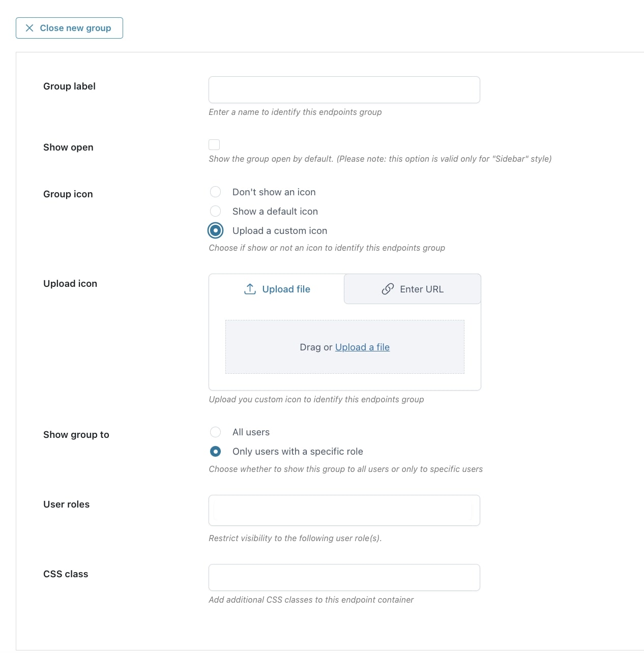The height and width of the screenshot is (653, 644).
Task: Select the "Don't show an icon" radio option
Action: tap(216, 192)
